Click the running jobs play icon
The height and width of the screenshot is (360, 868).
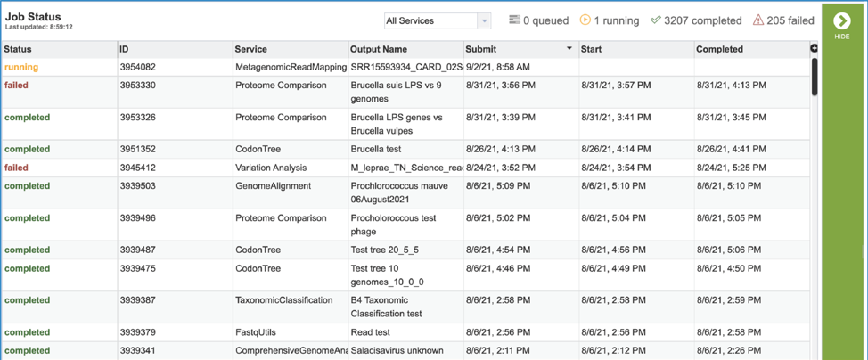585,20
